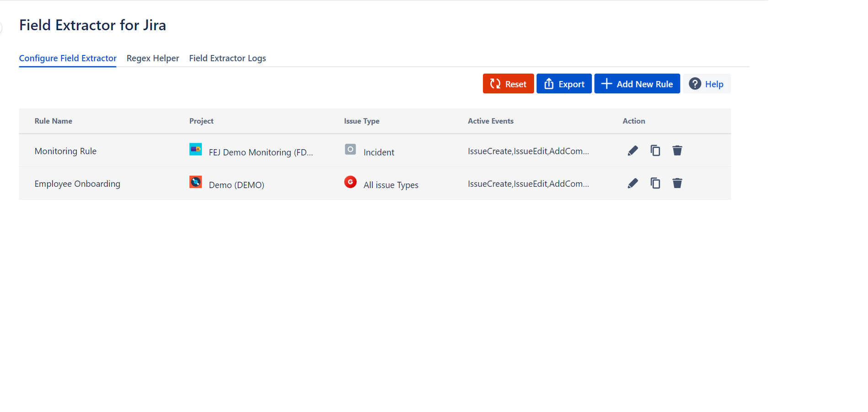
Task: Click the Active Events column header
Action: 490,121
